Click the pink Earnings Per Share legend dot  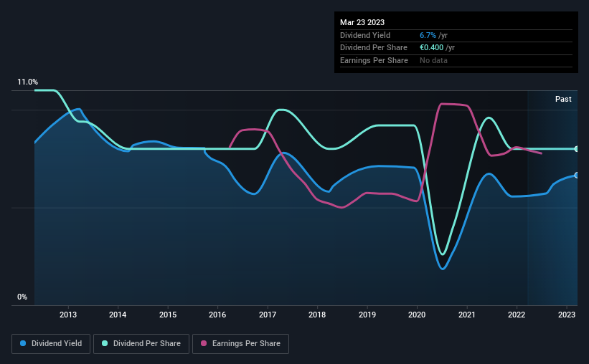click(x=204, y=343)
